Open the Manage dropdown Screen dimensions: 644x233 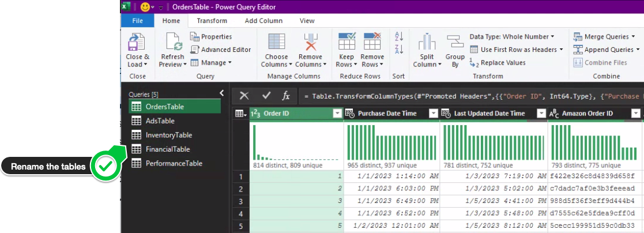pos(210,62)
